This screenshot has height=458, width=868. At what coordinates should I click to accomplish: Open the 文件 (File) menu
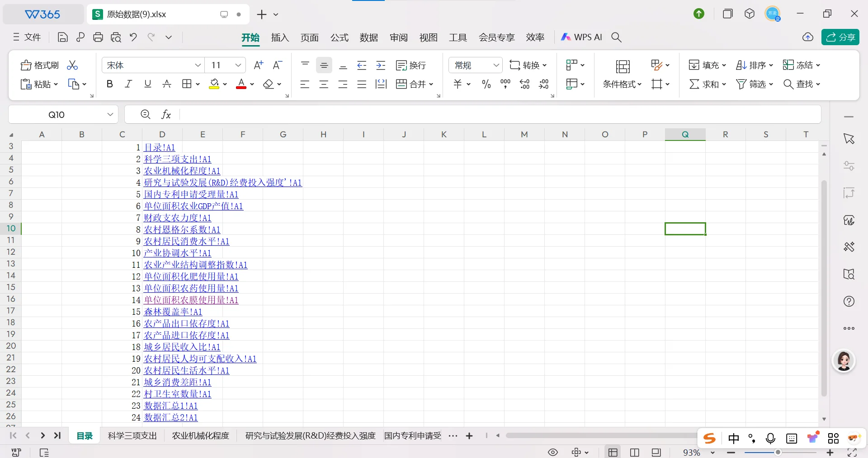pyautogui.click(x=27, y=37)
